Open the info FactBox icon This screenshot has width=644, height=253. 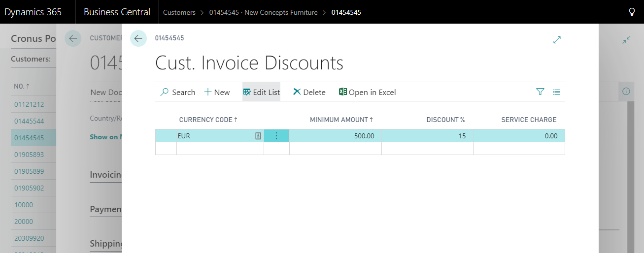pos(626,92)
